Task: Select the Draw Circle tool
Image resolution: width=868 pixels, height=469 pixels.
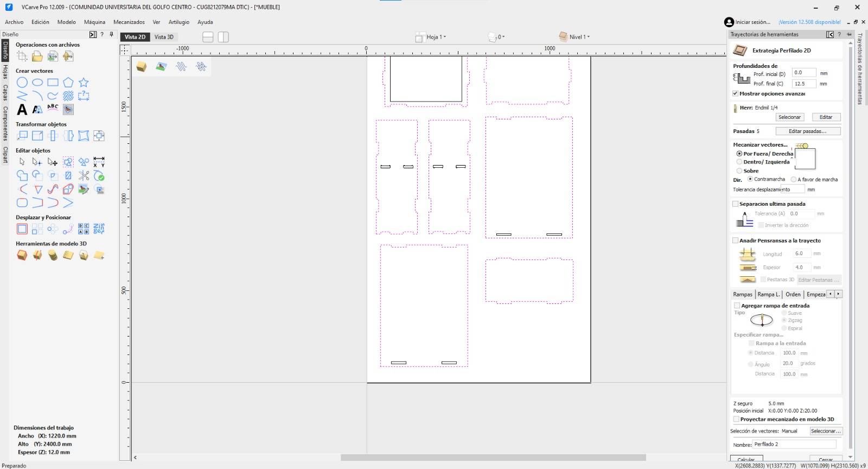Action: coord(22,83)
